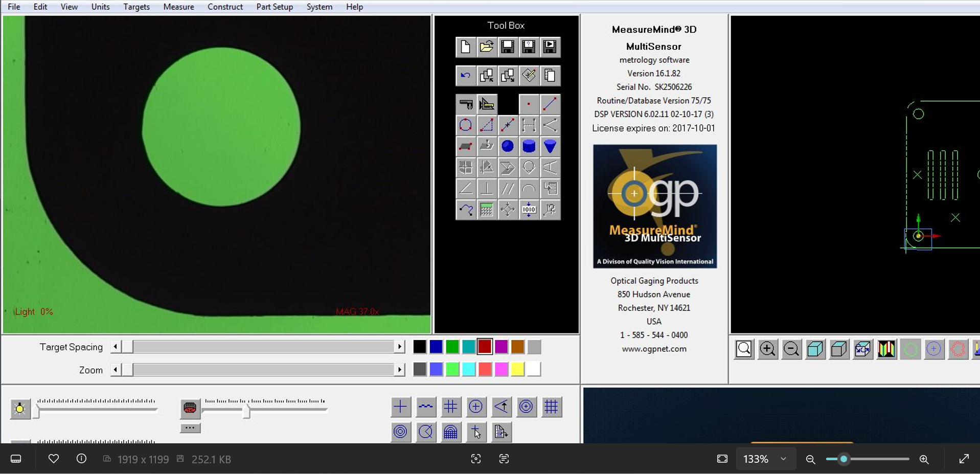
Task: Click Target Spacing right arrow
Action: pos(400,347)
